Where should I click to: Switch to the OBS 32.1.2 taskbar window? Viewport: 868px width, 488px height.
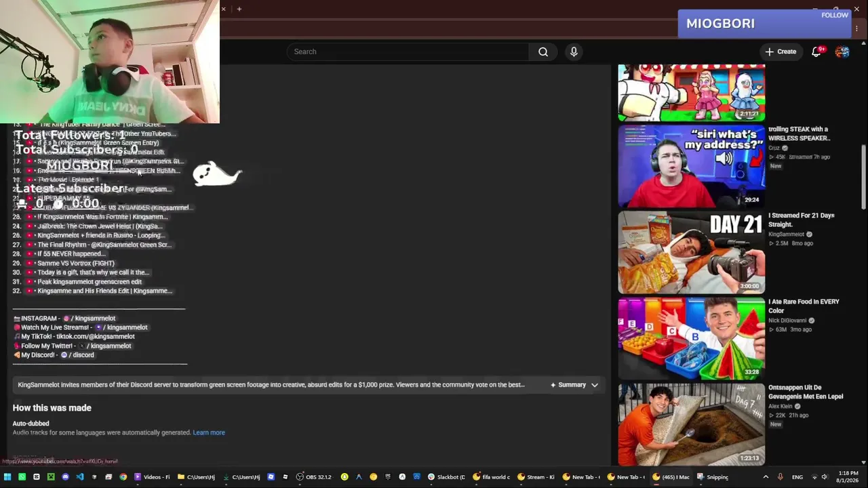pyautogui.click(x=314, y=477)
